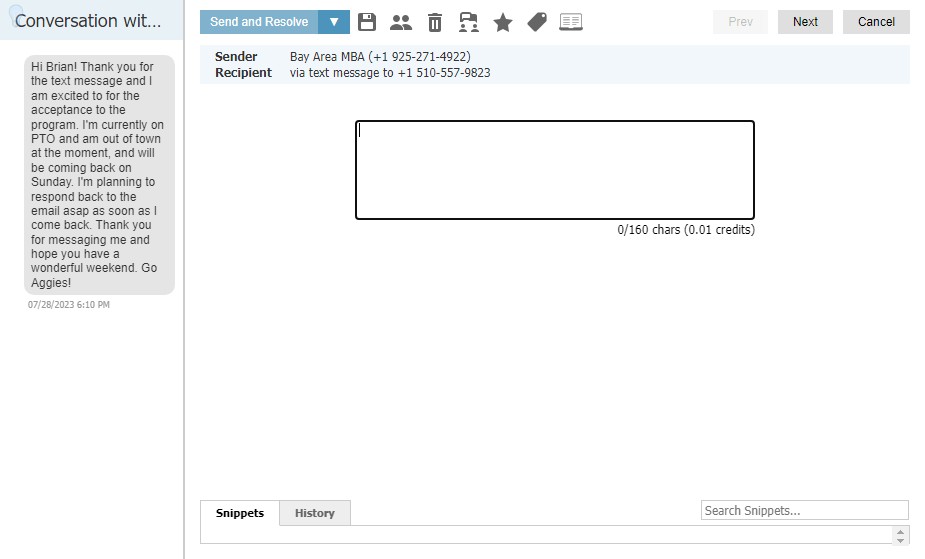This screenshot has width=925, height=559.
Task: Click the 0/160 chars credits counter
Action: point(685,229)
